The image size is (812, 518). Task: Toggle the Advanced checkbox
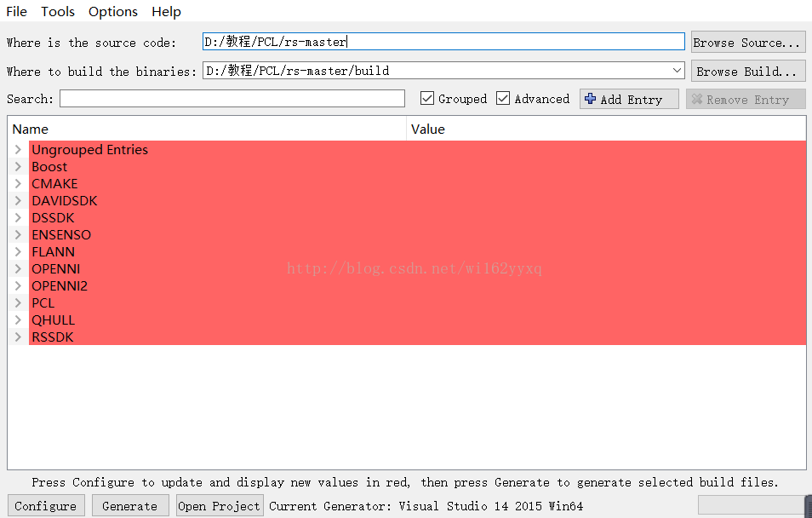point(503,98)
